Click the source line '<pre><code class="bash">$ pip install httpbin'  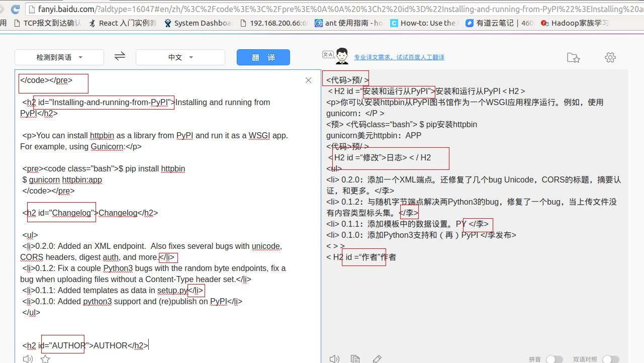click(x=104, y=168)
